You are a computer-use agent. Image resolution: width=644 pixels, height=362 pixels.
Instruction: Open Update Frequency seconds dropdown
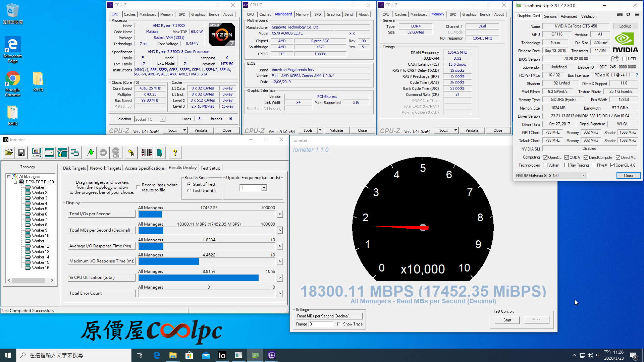coord(264,188)
